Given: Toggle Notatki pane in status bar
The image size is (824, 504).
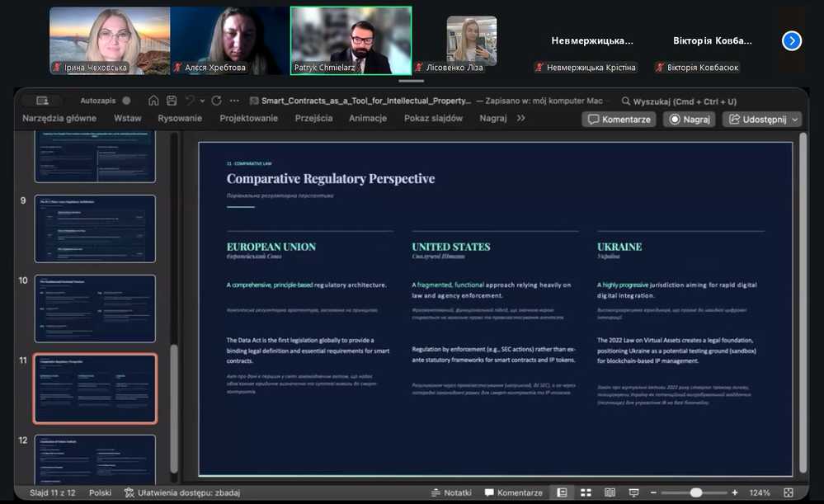Looking at the screenshot, I should pyautogui.click(x=452, y=492).
